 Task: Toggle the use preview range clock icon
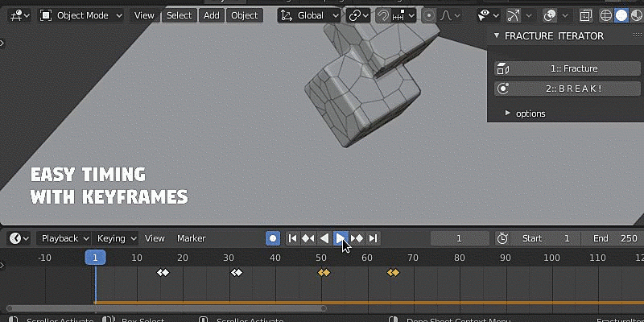[502, 238]
